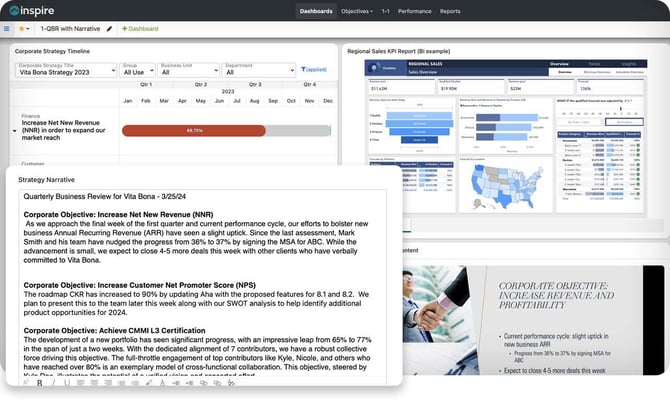Toggle italic formatting in narrative editor

52,382
